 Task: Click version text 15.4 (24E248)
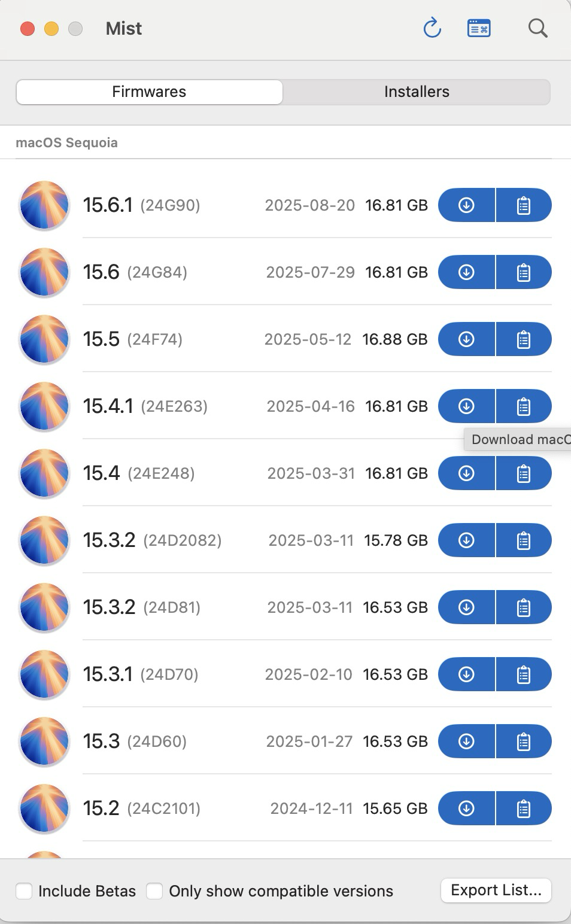(x=139, y=473)
